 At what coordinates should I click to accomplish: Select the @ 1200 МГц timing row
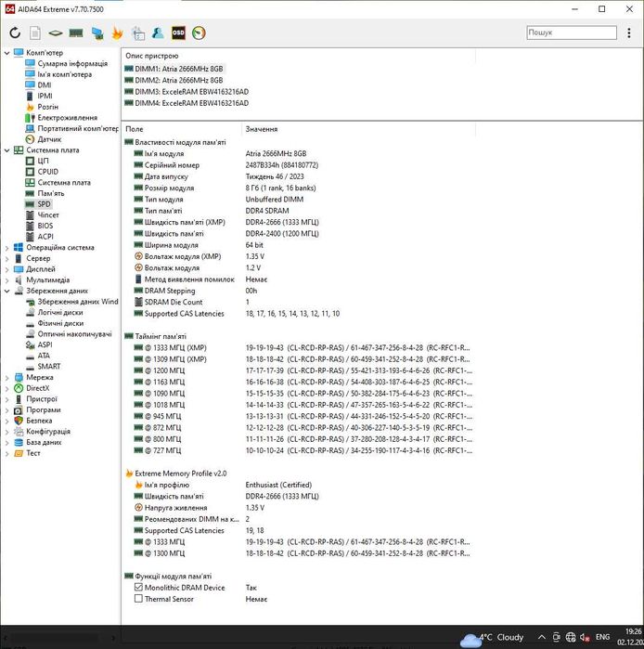pyautogui.click(x=298, y=370)
